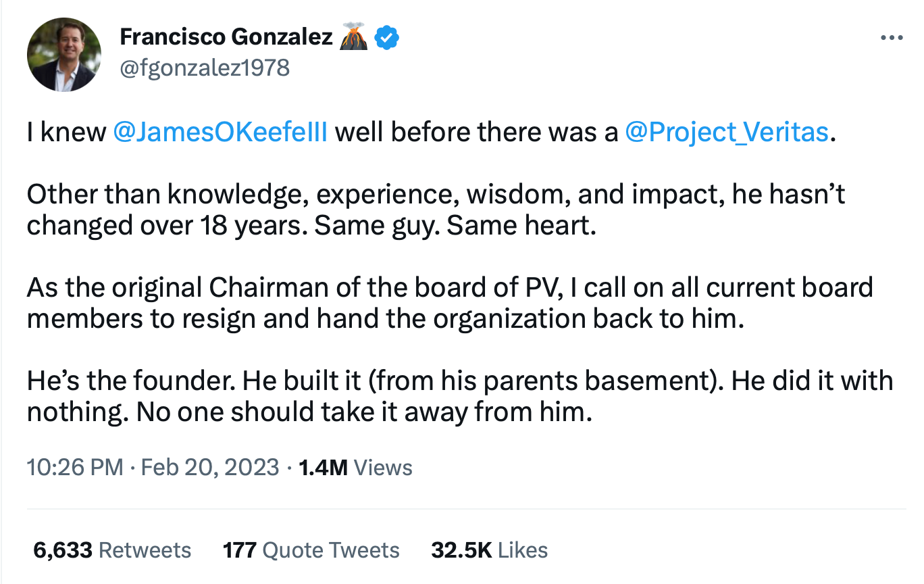Click the volcano emoji beside name
This screenshot has height=584, width=924.
(354, 38)
